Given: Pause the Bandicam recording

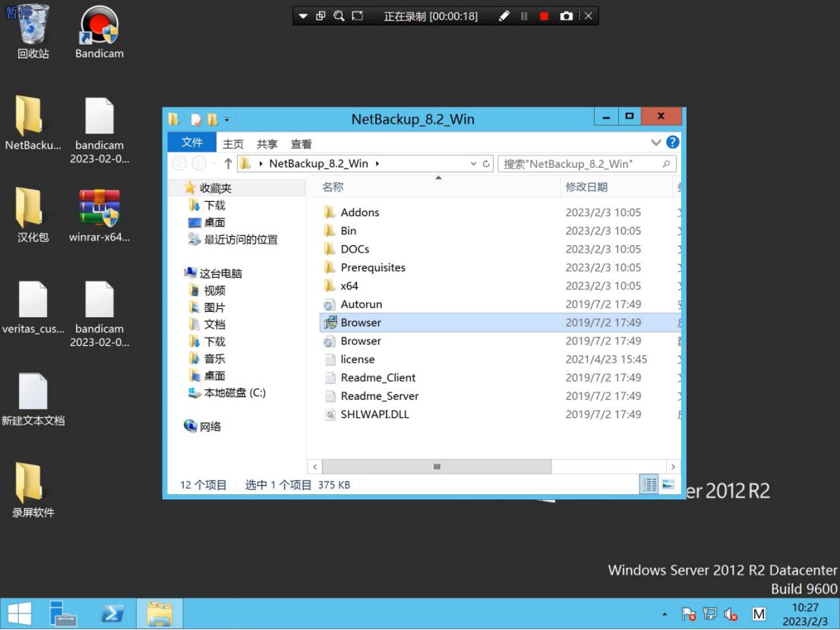Looking at the screenshot, I should coord(524,15).
